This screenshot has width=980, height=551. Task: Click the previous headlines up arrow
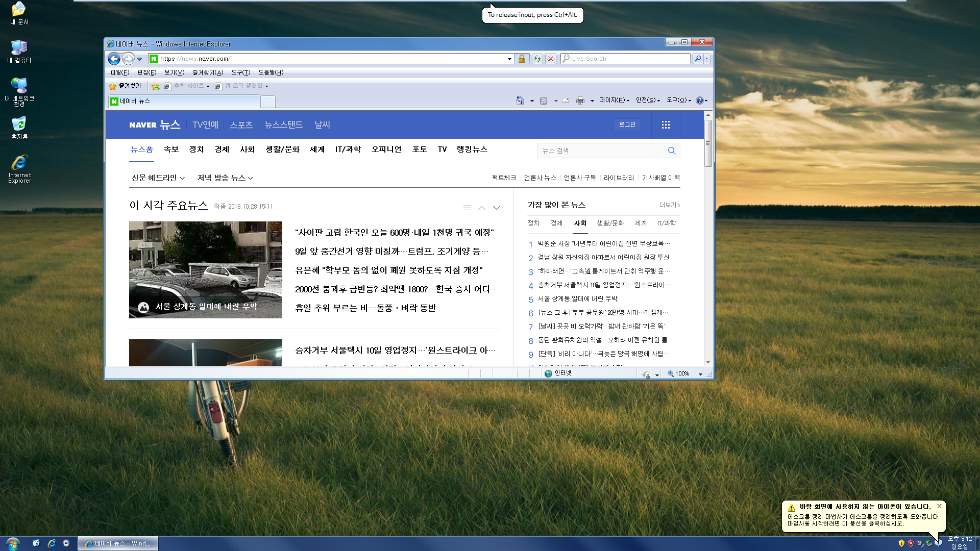(x=482, y=208)
